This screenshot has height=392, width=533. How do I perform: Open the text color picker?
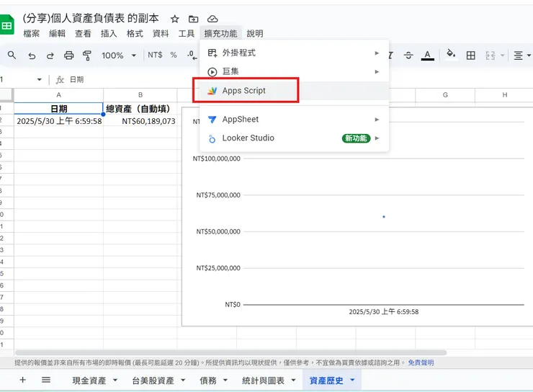427,55
